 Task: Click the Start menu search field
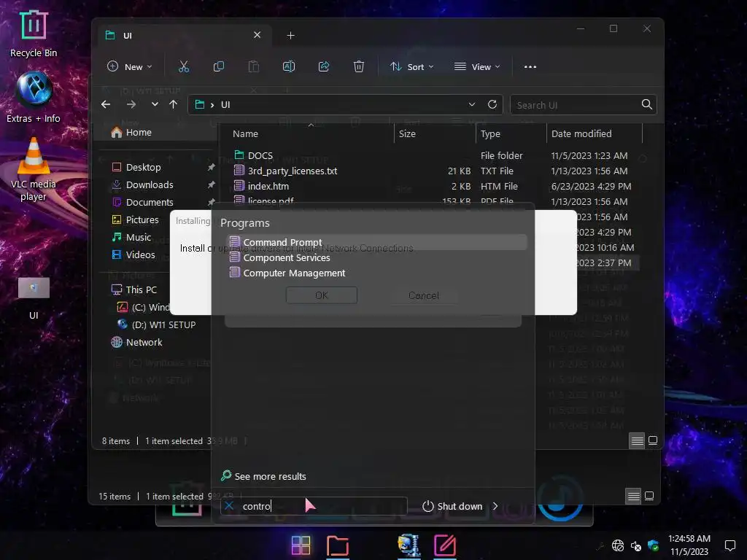tap(314, 506)
